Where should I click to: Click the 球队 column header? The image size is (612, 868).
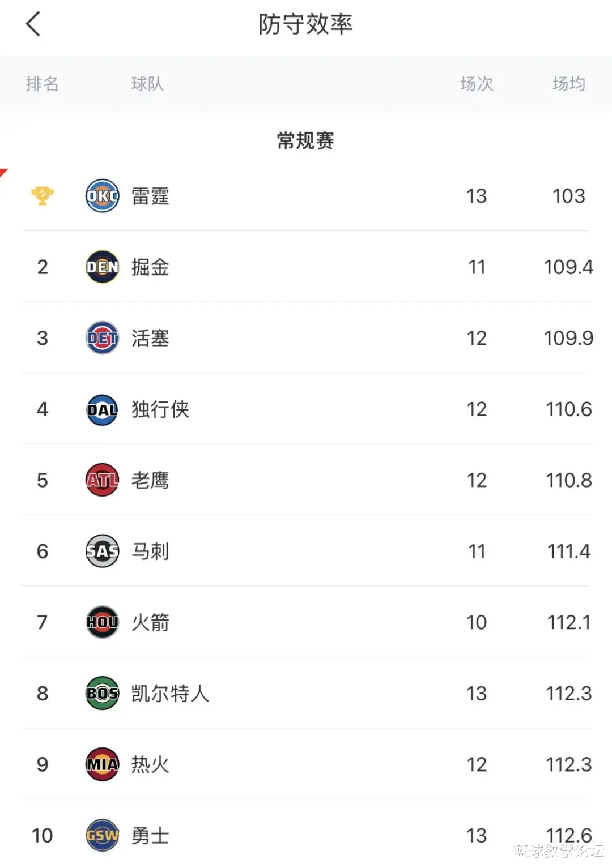[147, 84]
